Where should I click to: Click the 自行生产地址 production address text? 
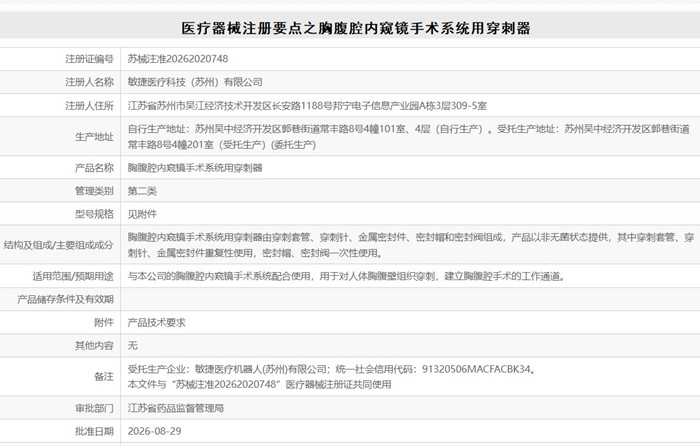tap(408, 137)
